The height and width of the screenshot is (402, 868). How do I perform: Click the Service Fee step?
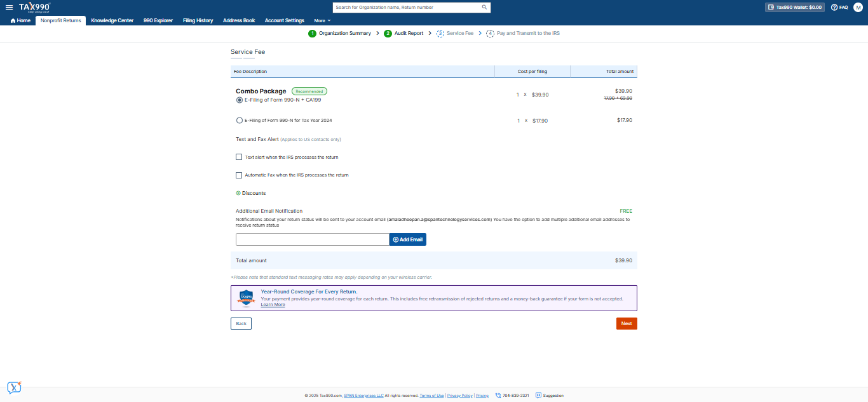pos(455,33)
